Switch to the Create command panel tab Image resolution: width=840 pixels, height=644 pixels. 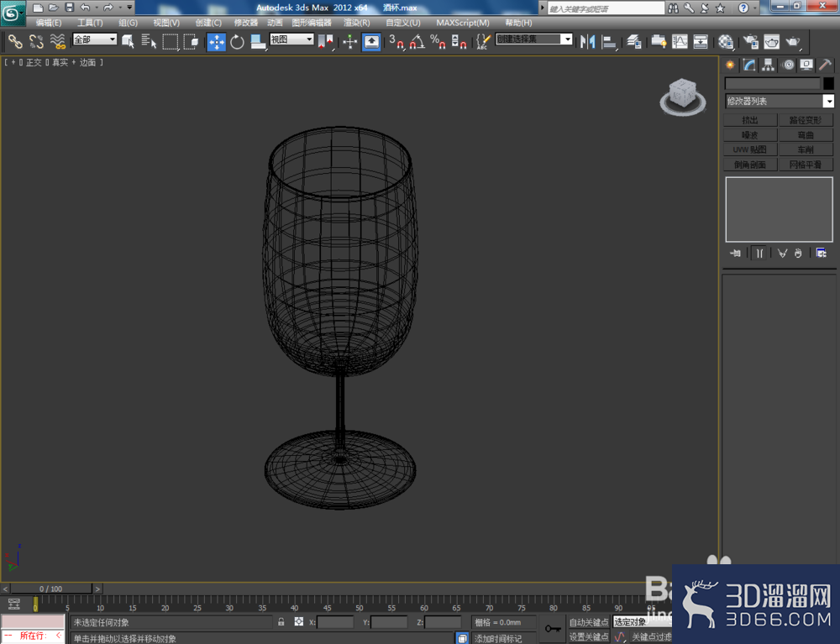[730, 65]
